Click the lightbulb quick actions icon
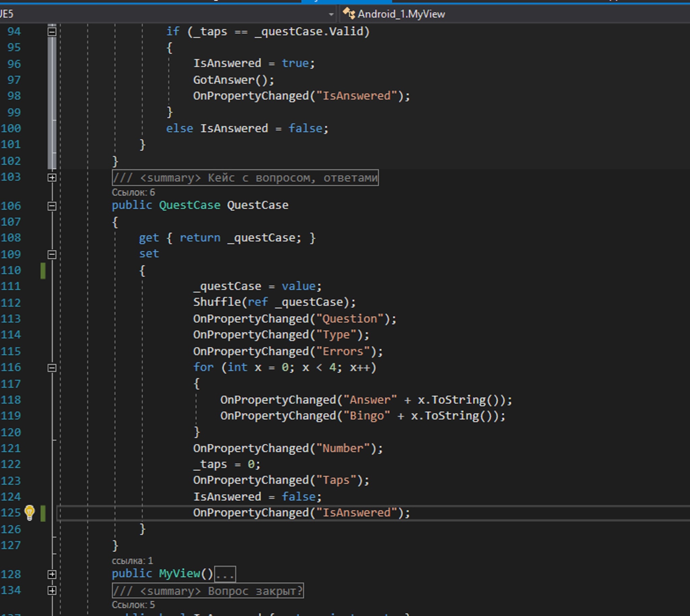This screenshot has height=616, width=690. (29, 513)
